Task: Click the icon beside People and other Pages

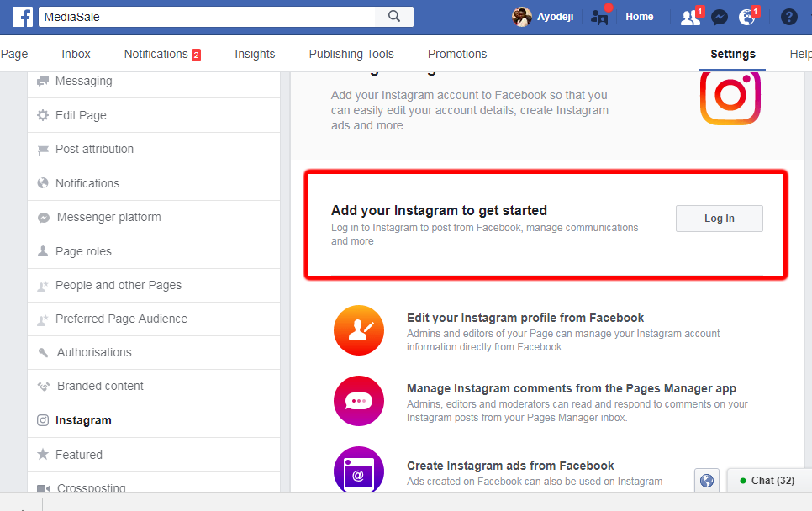Action: pyautogui.click(x=43, y=286)
